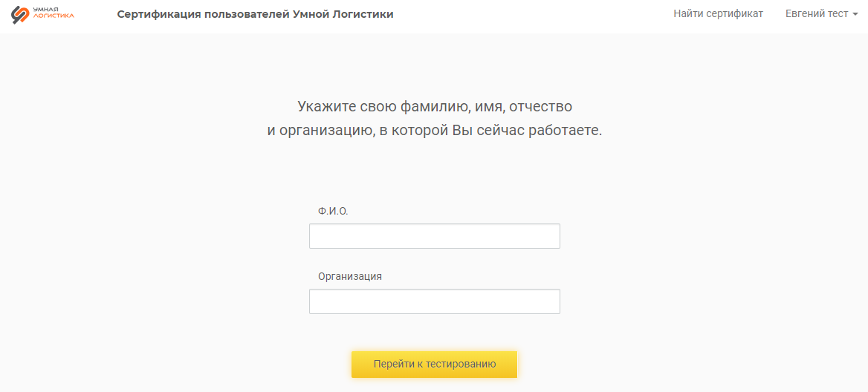Click the heading line about организацию

[435, 131]
